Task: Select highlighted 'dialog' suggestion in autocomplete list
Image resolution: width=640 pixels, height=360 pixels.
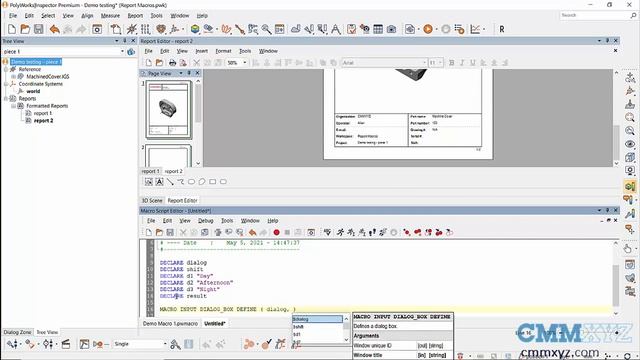Action: tap(318, 319)
